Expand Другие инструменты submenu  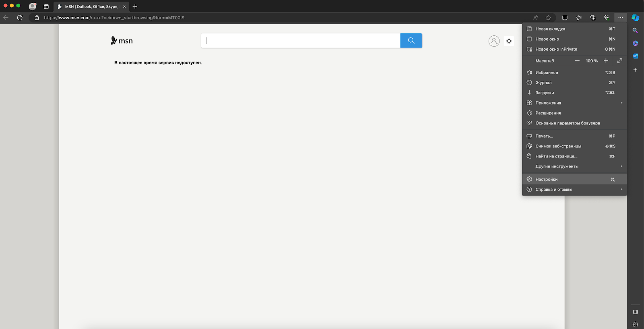pos(574,166)
